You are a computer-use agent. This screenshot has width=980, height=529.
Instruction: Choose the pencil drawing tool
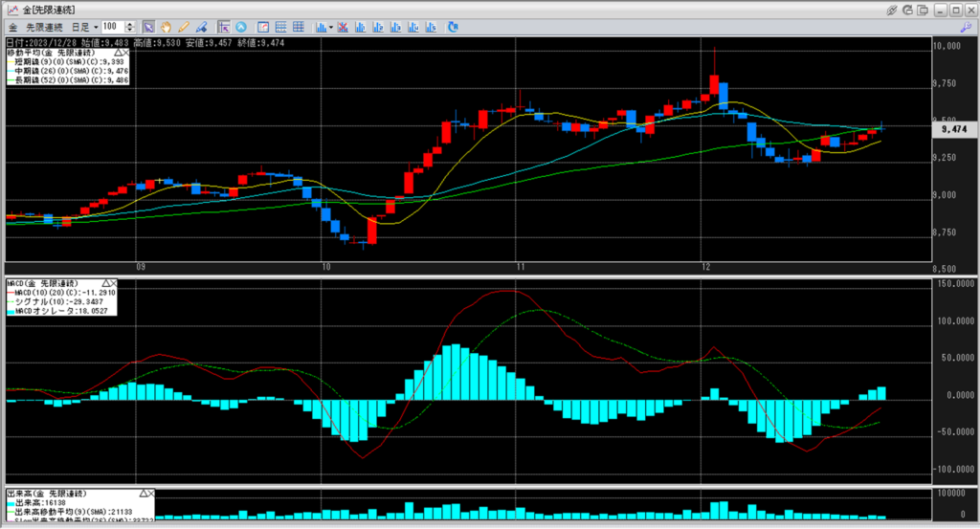coord(183,27)
